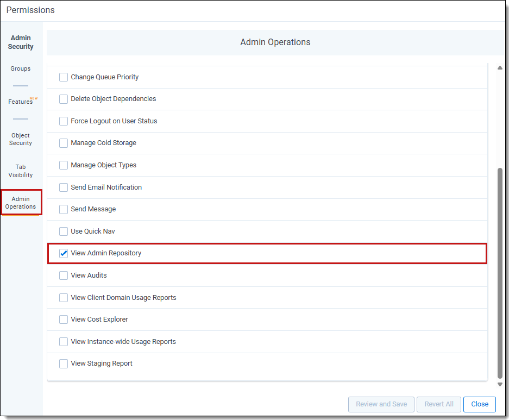Select the Admin Operations sidebar tab

(21, 203)
